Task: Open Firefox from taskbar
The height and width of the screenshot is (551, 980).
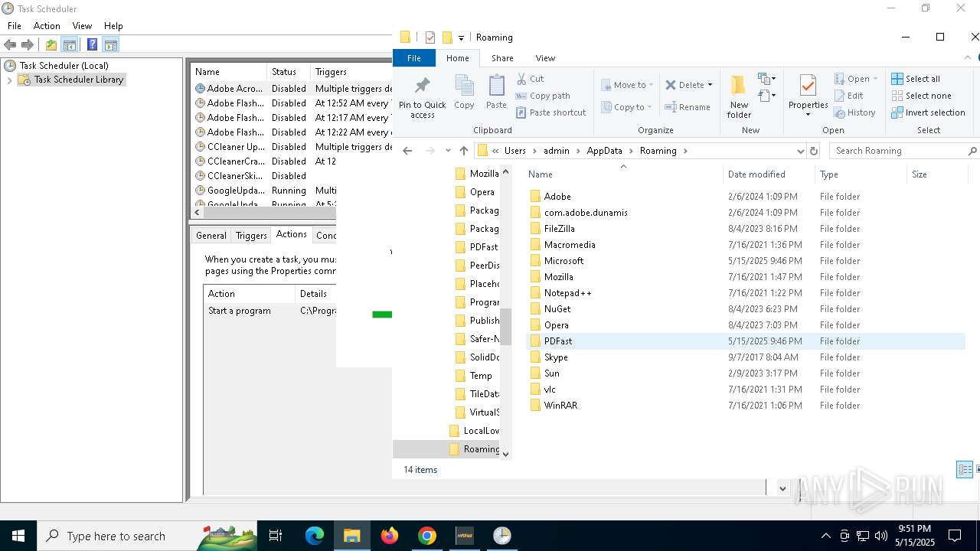Action: [x=390, y=536]
